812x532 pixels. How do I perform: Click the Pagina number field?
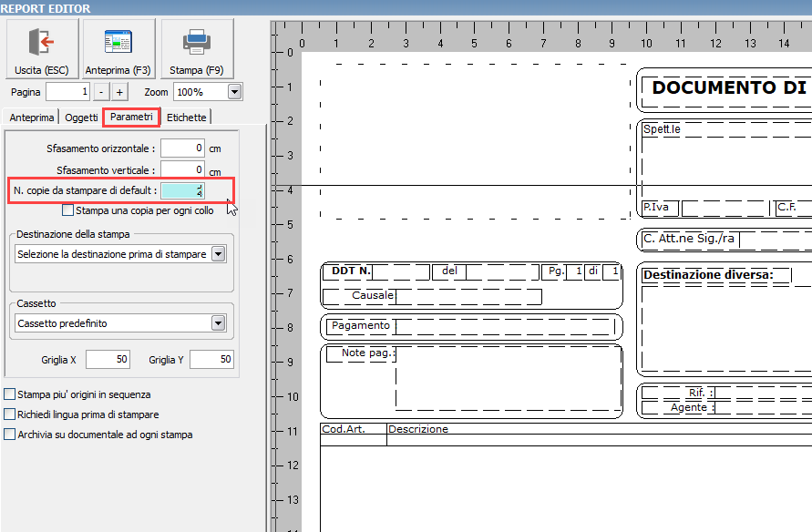(x=67, y=92)
